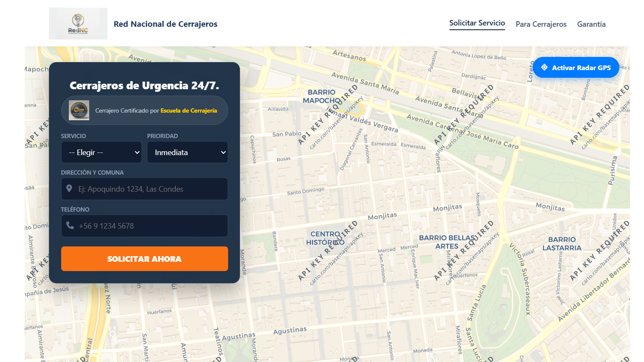Click the RedNC logo image
The height and width of the screenshot is (362, 644).
pyautogui.click(x=78, y=23)
